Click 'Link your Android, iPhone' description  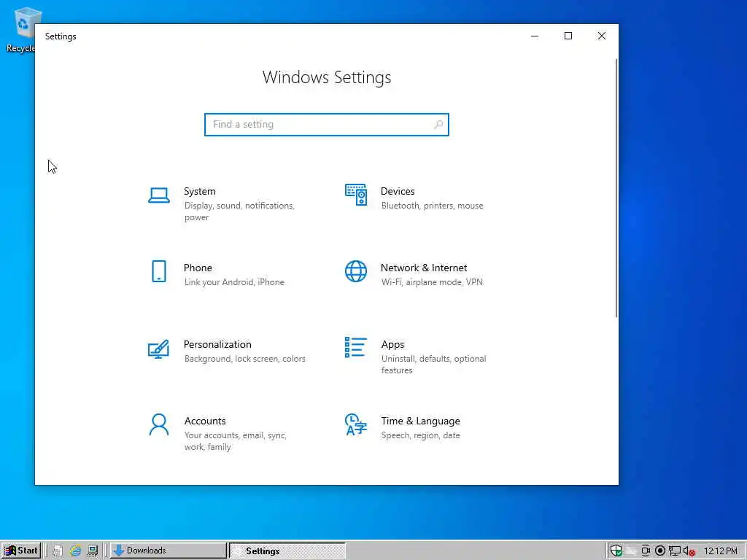point(234,282)
